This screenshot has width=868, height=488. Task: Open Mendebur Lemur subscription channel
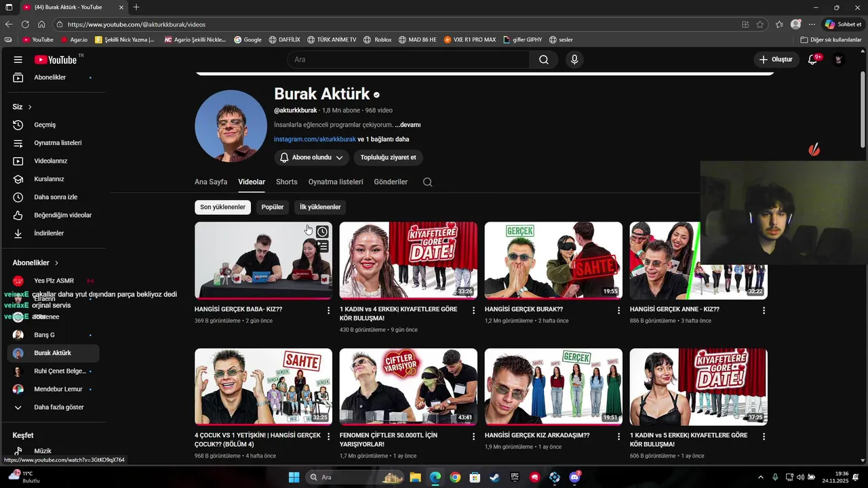click(53, 389)
